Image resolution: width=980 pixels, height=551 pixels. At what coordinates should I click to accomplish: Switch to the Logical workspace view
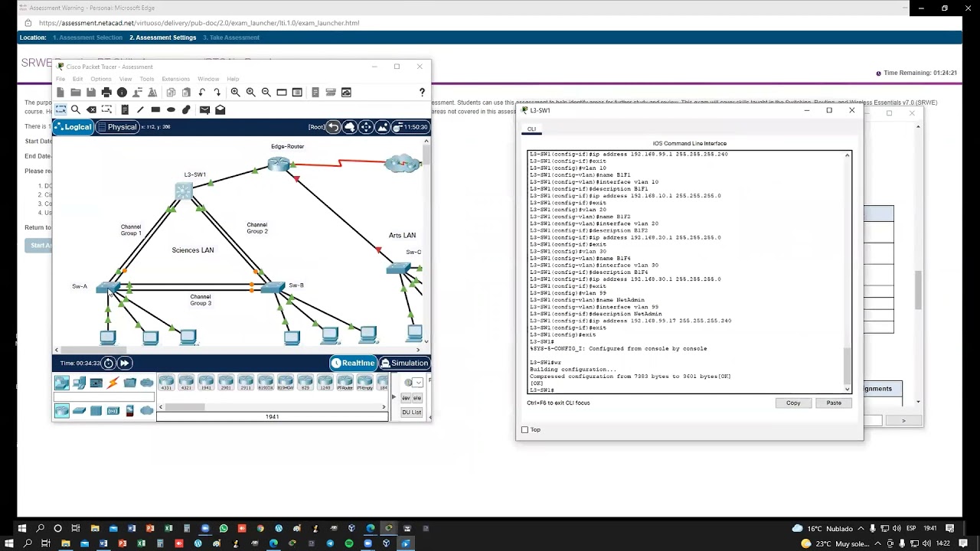[73, 127]
